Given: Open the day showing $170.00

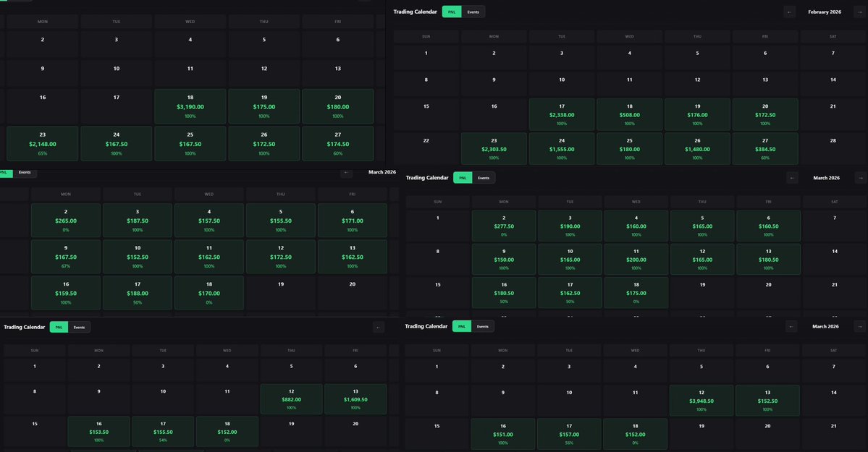Looking at the screenshot, I should pos(208,293).
